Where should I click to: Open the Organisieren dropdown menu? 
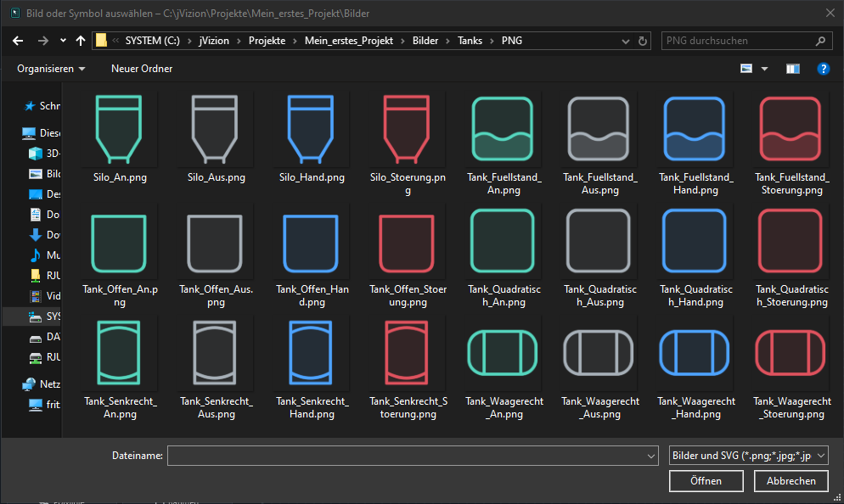point(51,69)
